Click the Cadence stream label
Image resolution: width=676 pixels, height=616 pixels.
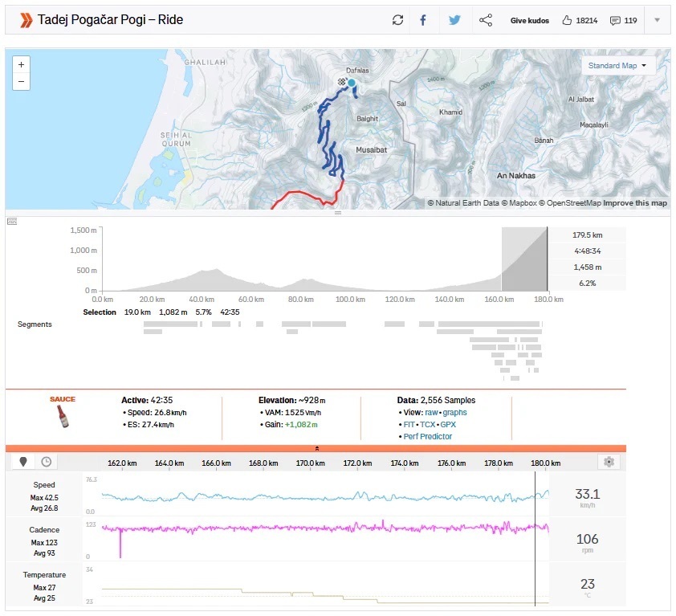44,530
